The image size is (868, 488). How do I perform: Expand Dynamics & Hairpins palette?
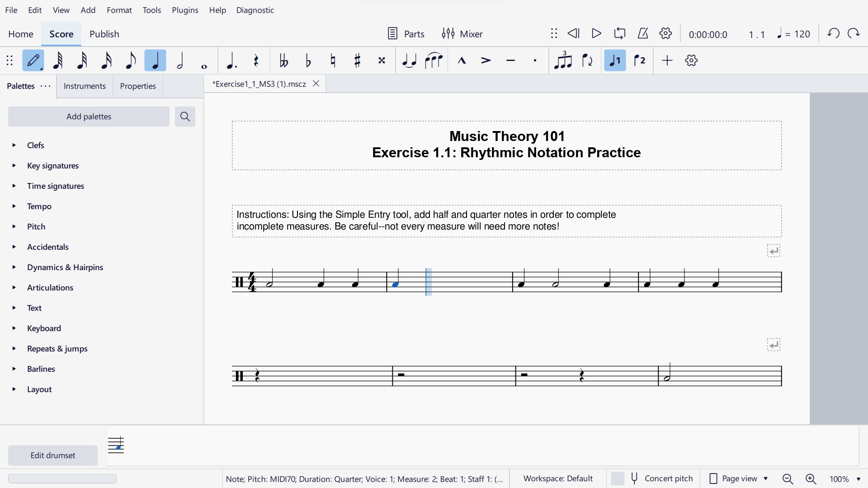pyautogui.click(x=14, y=267)
